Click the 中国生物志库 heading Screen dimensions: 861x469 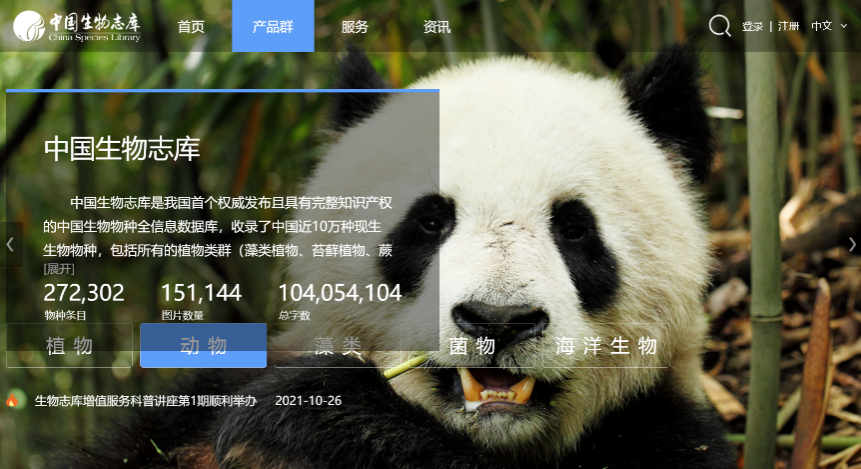(x=122, y=149)
